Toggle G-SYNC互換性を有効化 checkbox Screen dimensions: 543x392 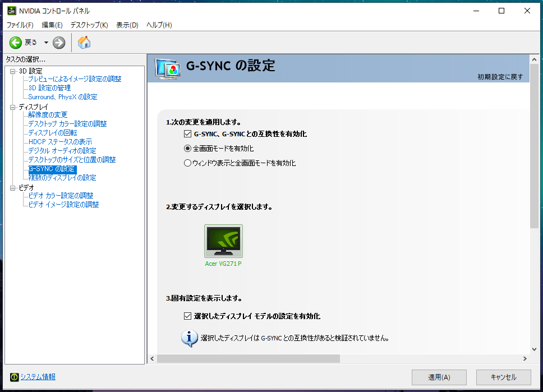[x=187, y=133]
